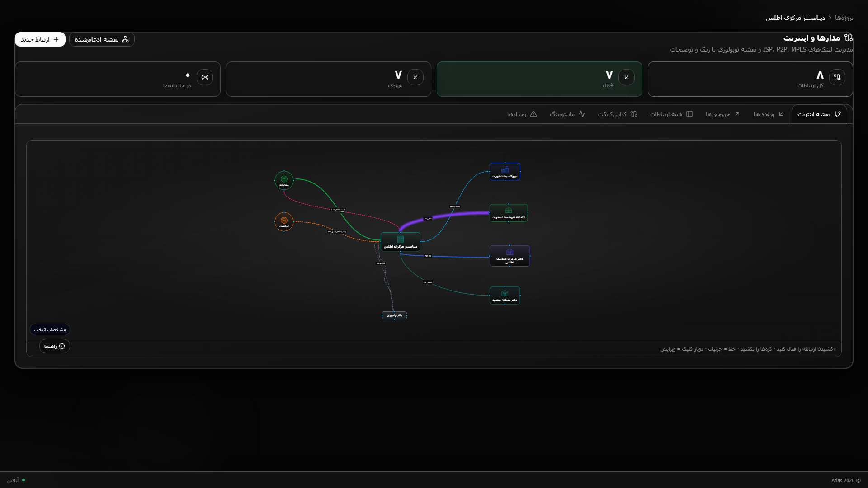Select the گلخانه هوشمند اصفهان node
The image size is (868, 488).
[x=509, y=213]
